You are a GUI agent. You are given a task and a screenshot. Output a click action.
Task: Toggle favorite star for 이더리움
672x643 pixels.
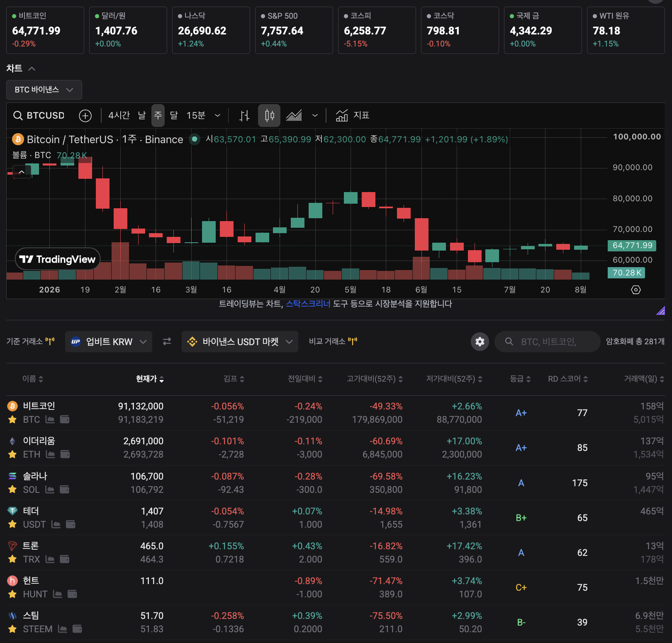pos(12,454)
